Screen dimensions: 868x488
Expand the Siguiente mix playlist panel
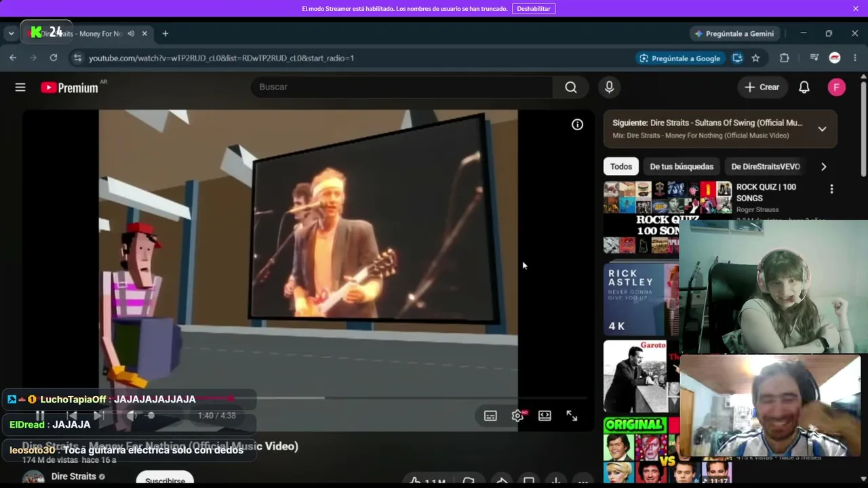pos(822,129)
